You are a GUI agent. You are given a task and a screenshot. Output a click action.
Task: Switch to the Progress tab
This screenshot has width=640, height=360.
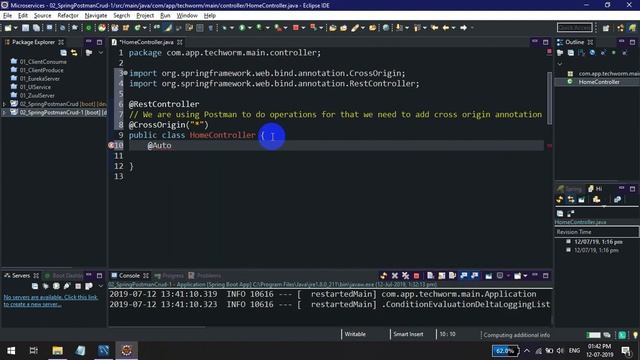pyautogui.click(x=169, y=276)
